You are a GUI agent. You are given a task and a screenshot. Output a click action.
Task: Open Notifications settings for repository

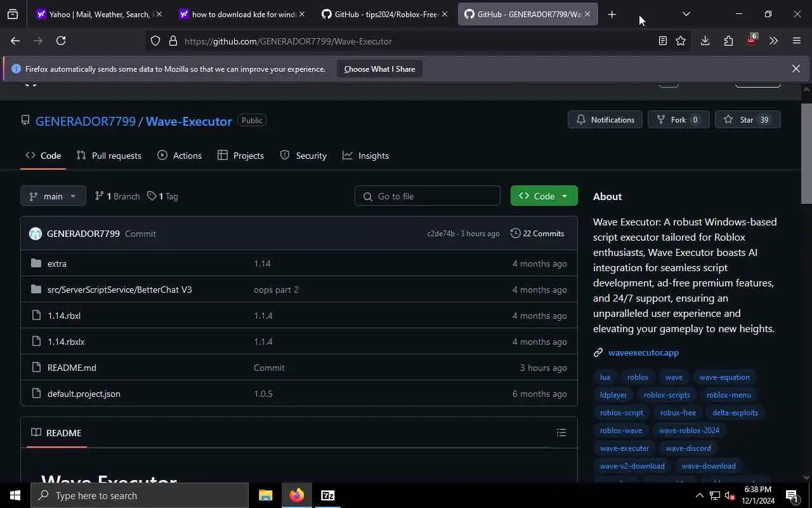605,119
